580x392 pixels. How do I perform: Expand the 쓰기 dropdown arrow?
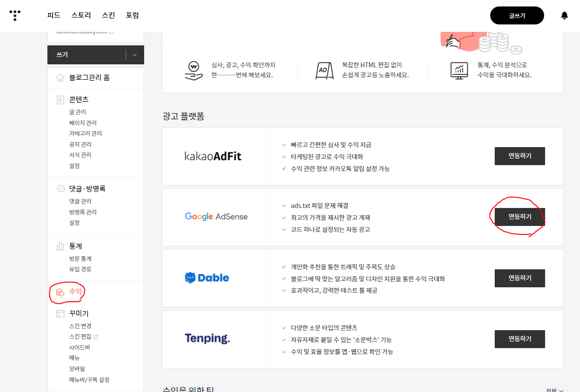point(135,55)
